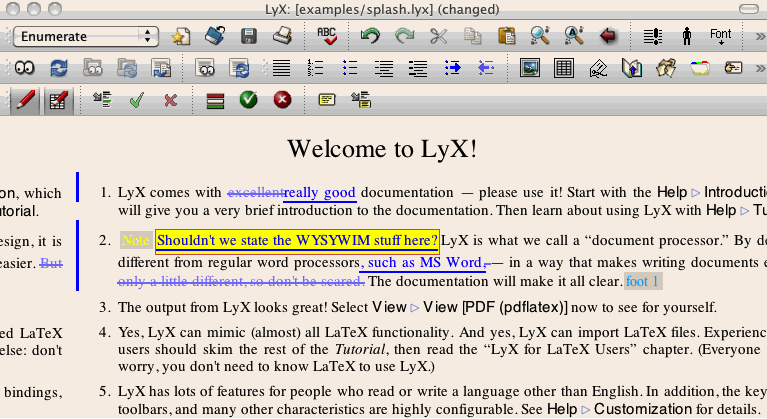This screenshot has width=767, height=419.
Task: Expand the first toolbar overflow chevron
Action: 760,36
